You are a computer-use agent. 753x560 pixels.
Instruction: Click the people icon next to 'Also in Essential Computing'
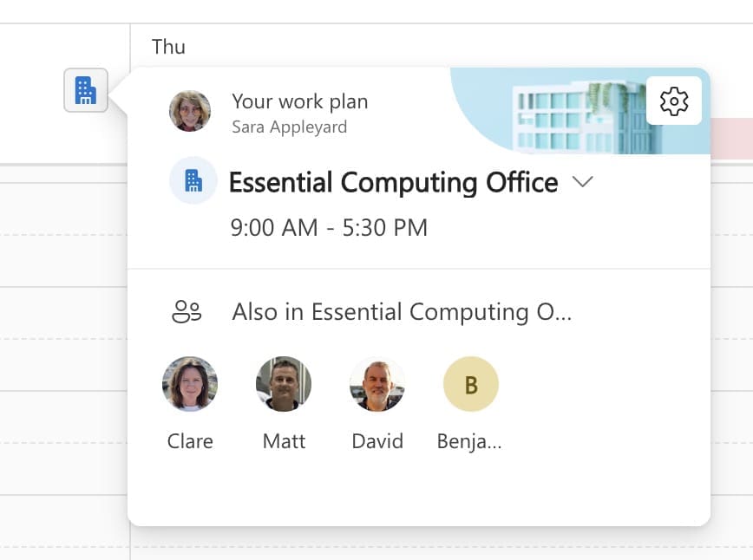coord(189,311)
